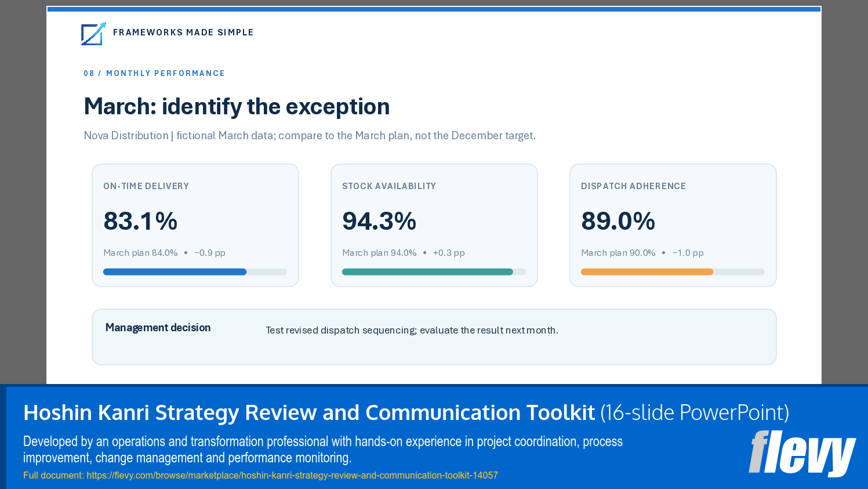Viewport: 868px width, 489px height.
Task: Click the Stock Availability progress bar
Action: (x=434, y=272)
